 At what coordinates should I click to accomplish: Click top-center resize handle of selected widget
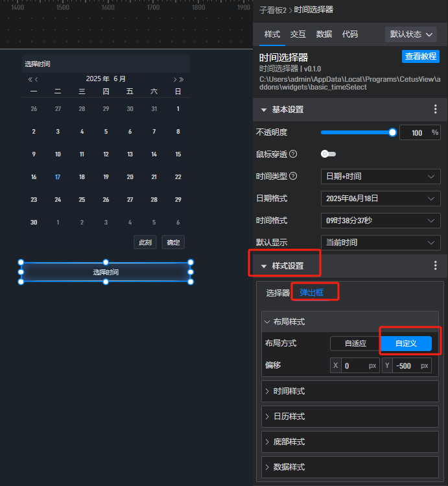click(106, 262)
